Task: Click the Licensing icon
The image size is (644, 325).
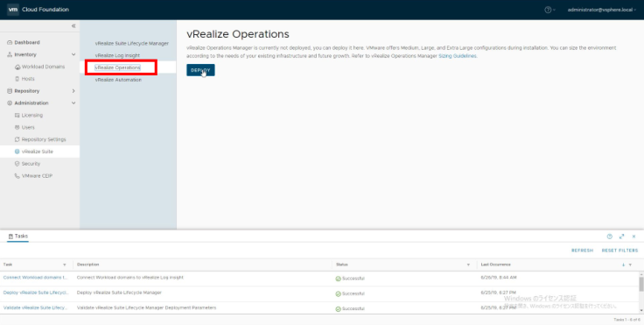Action: point(17,115)
